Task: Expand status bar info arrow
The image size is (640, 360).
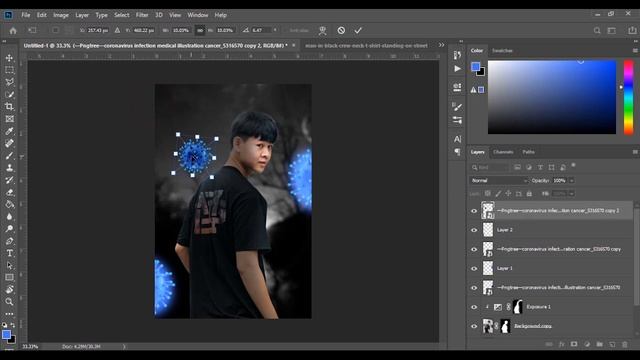Action: tap(124, 347)
